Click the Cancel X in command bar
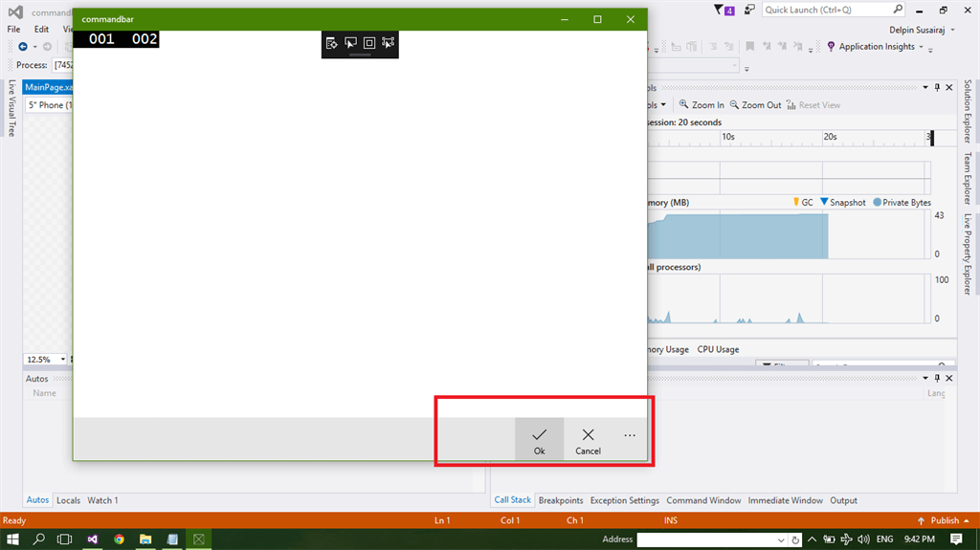 589,439
